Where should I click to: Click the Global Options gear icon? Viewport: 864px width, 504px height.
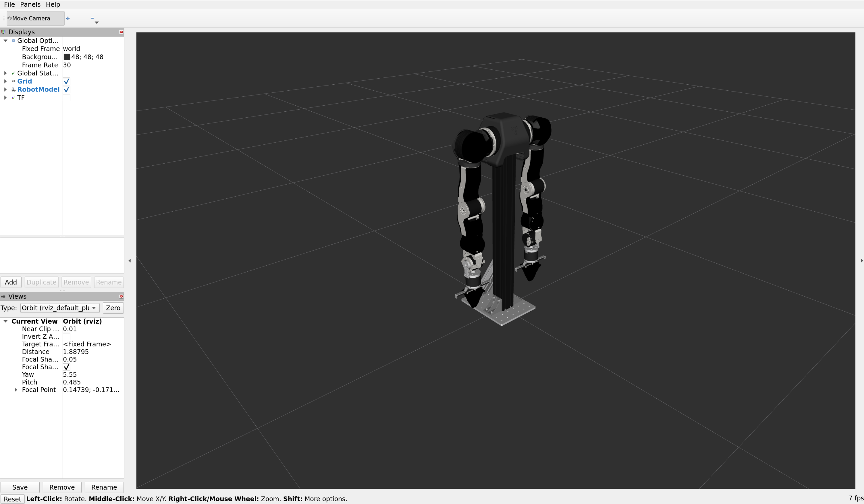pyautogui.click(x=14, y=41)
